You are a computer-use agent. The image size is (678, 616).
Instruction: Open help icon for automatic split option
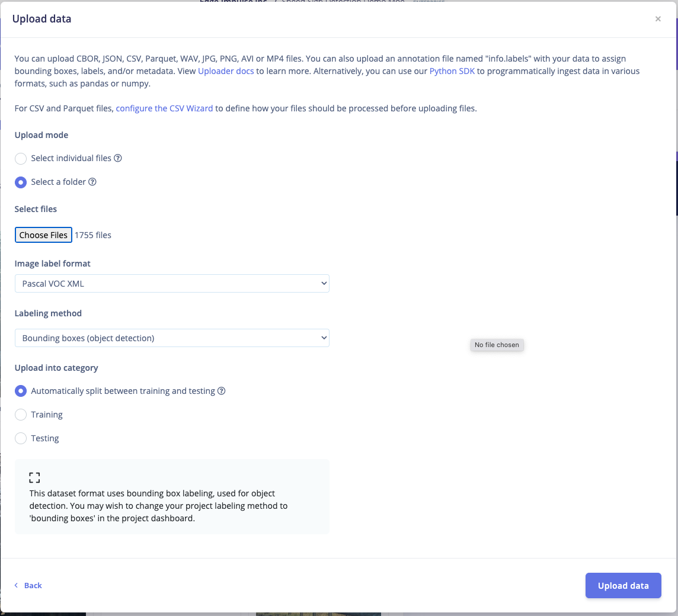222,391
